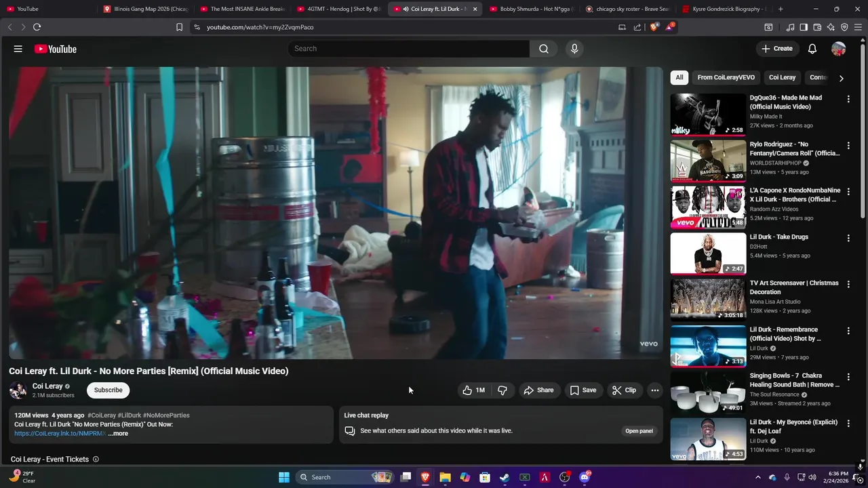Open Discord from the taskbar

(x=585, y=477)
